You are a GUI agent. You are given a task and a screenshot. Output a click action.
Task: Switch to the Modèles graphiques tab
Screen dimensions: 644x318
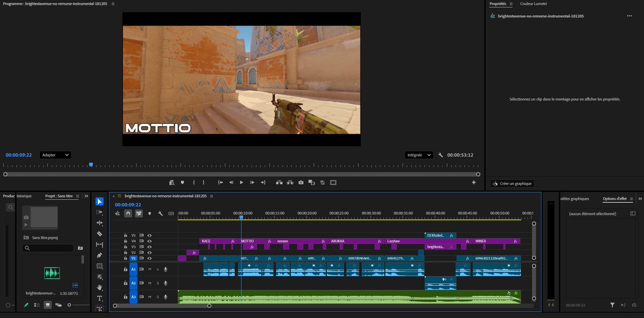click(574, 199)
